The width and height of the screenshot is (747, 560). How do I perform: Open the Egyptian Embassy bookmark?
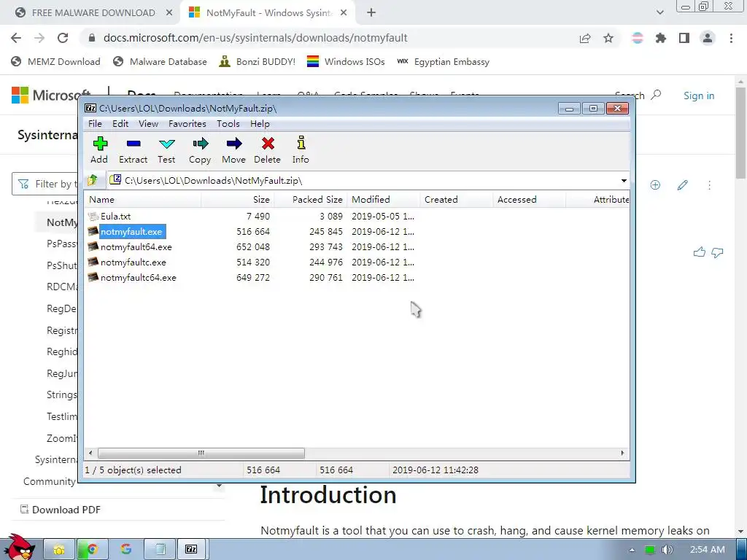(443, 62)
